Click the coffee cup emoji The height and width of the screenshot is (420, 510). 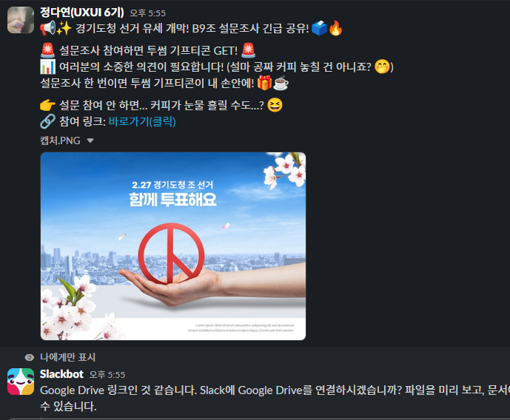click(x=281, y=83)
